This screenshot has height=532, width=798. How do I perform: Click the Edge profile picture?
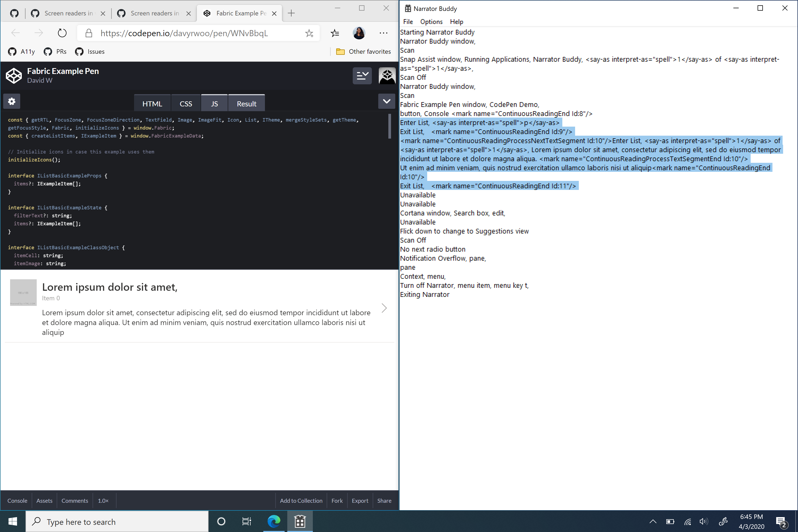click(359, 33)
